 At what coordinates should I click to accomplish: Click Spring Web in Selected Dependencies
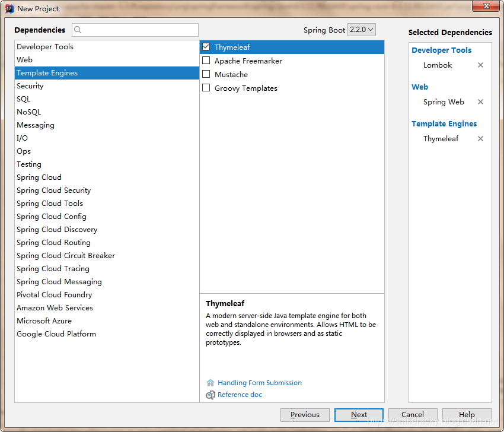[444, 102]
